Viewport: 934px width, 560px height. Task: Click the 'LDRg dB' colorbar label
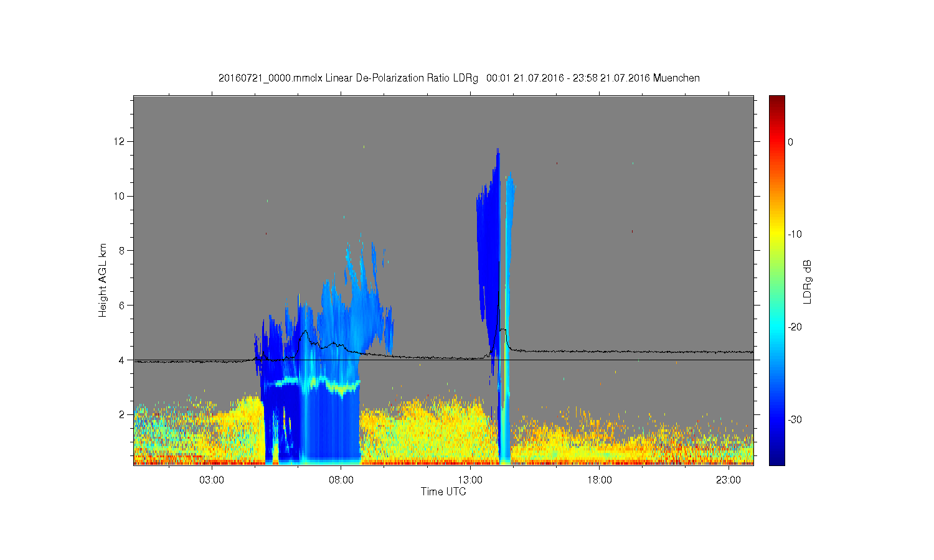pos(808,281)
